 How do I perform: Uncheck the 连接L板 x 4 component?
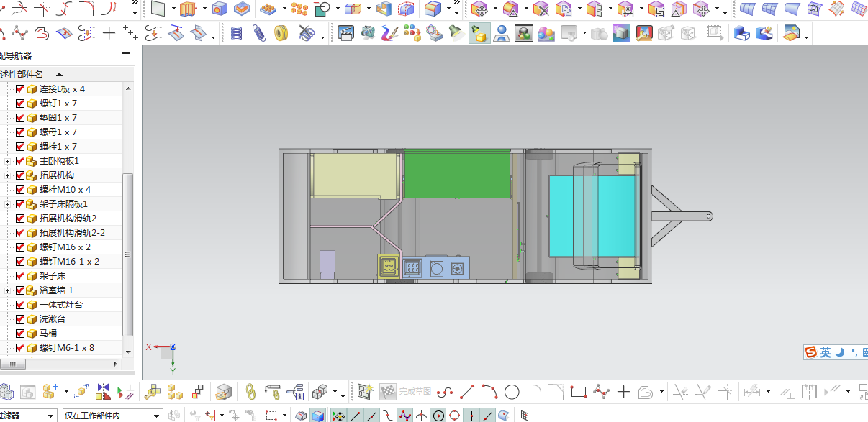pyautogui.click(x=20, y=89)
